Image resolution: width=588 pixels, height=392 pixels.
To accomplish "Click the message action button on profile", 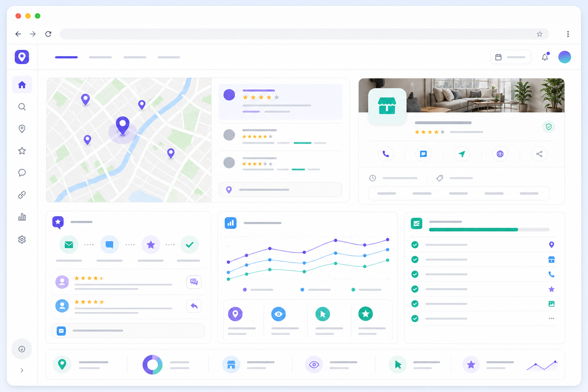I will [423, 154].
